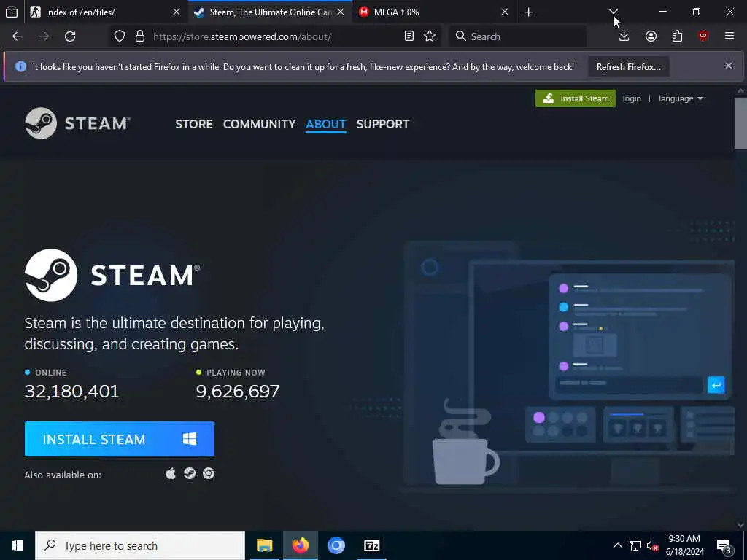Click the muted speaker tray icon
This screenshot has height=560, width=747.
[652, 545]
